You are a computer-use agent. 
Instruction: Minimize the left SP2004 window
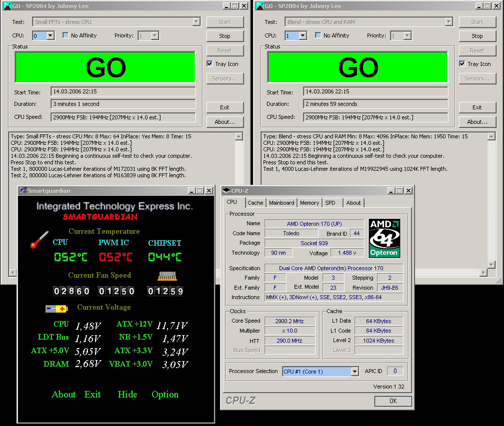pos(226,6)
